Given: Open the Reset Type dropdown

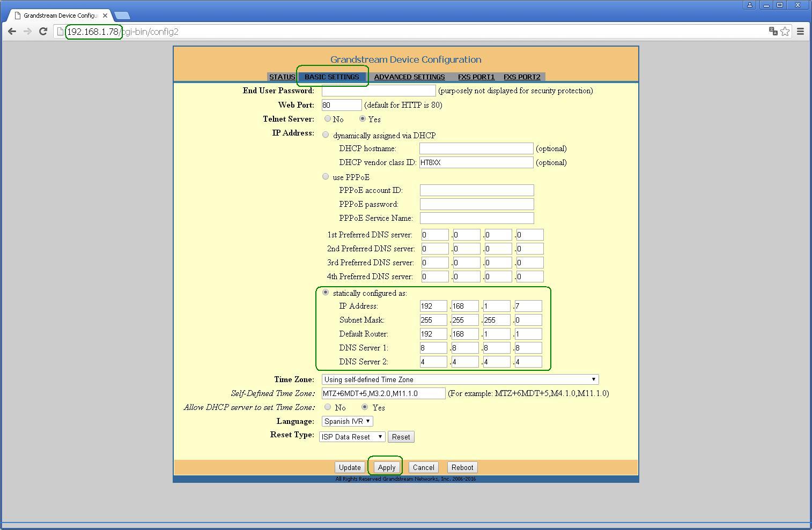Looking at the screenshot, I should point(352,437).
